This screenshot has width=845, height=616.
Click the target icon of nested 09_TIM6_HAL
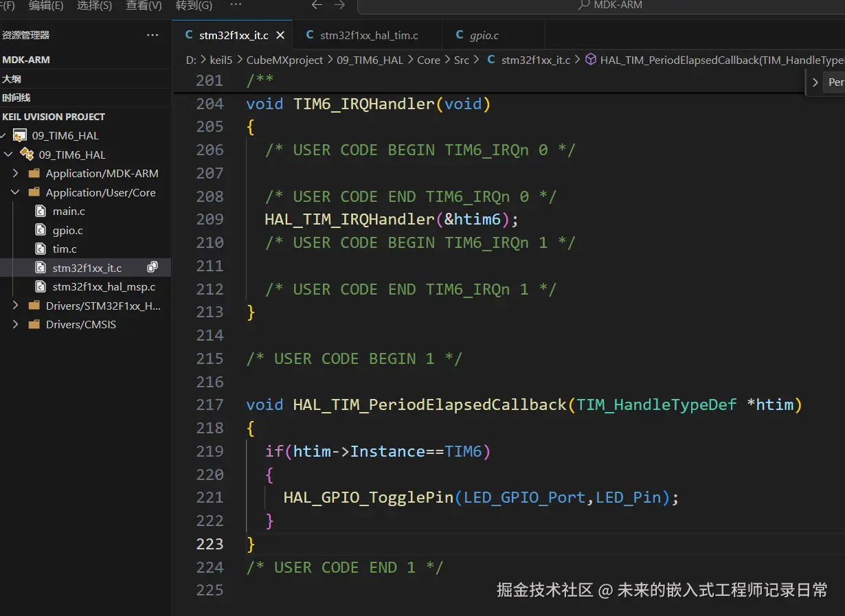coord(27,154)
